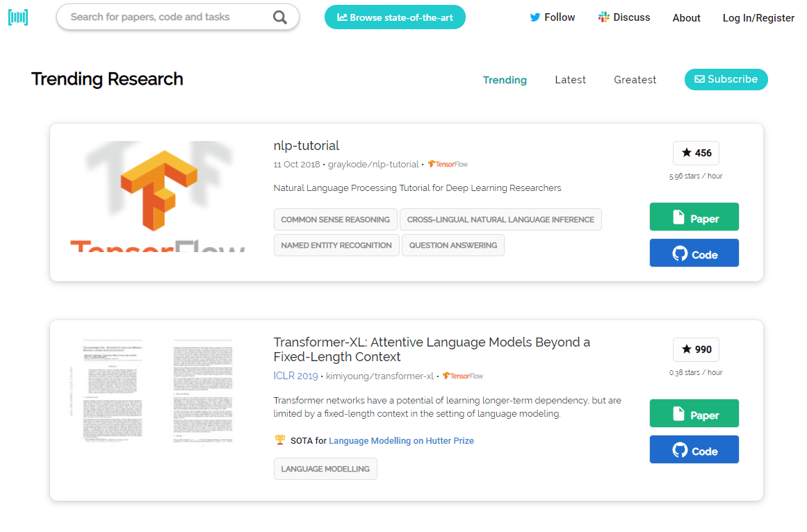Switch to the Greatest tab

635,80
